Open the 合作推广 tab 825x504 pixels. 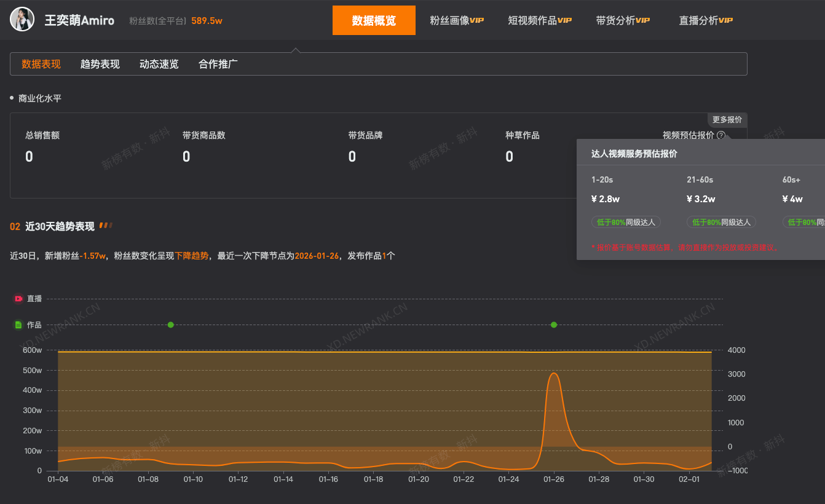point(217,63)
